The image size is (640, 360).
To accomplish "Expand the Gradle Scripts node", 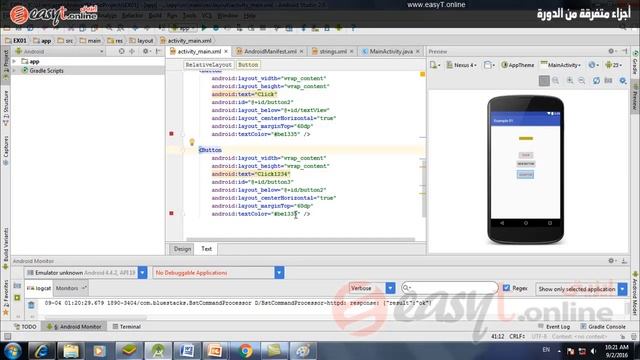I will (x=15, y=71).
